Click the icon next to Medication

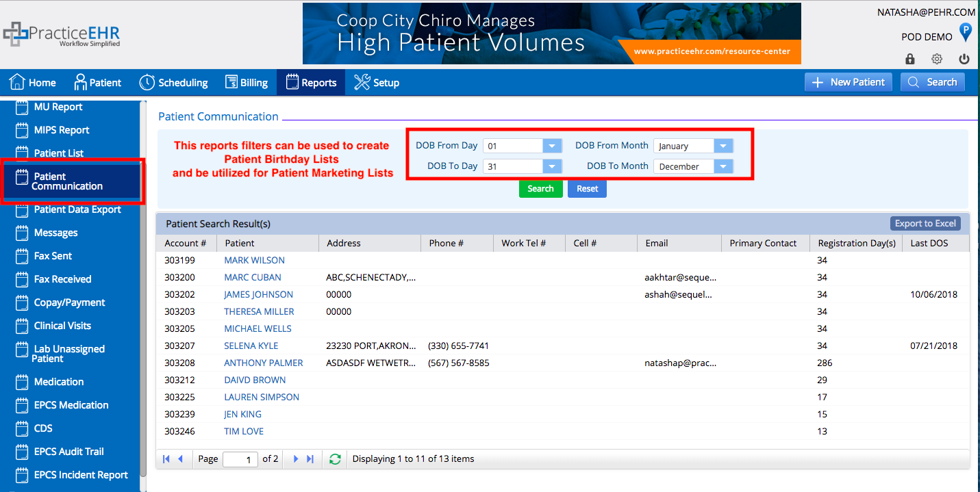[x=22, y=382]
